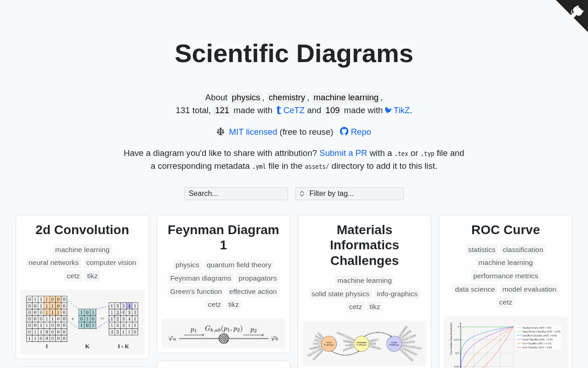The height and width of the screenshot is (368, 588).
Task: View the Feynman Diagram 1 preview image
Action: 223,333
